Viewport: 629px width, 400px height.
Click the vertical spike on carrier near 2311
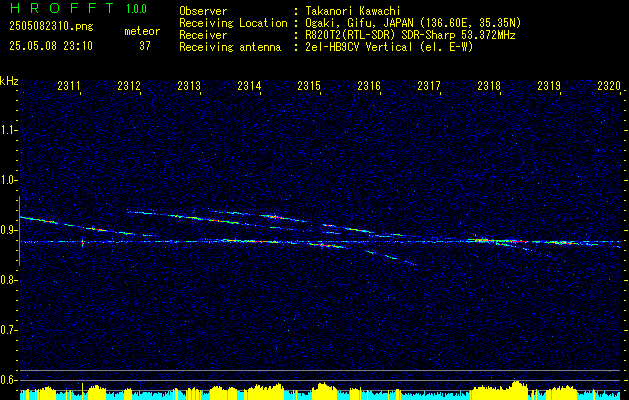point(83,242)
